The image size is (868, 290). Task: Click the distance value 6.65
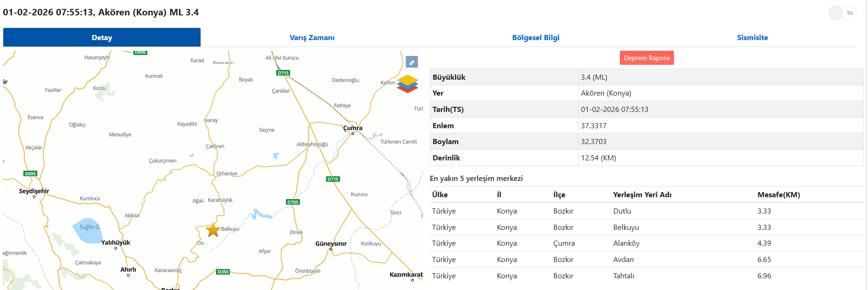(x=764, y=260)
